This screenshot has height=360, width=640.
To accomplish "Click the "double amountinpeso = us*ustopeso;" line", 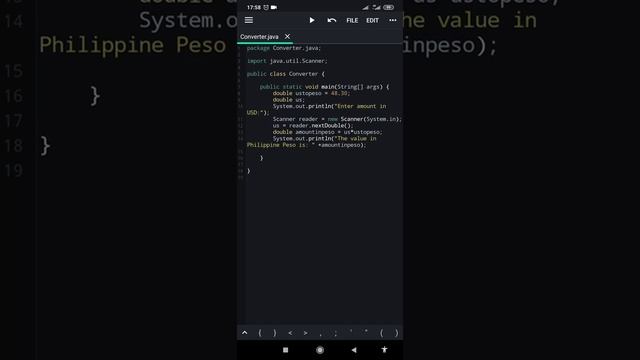I will (328, 132).
